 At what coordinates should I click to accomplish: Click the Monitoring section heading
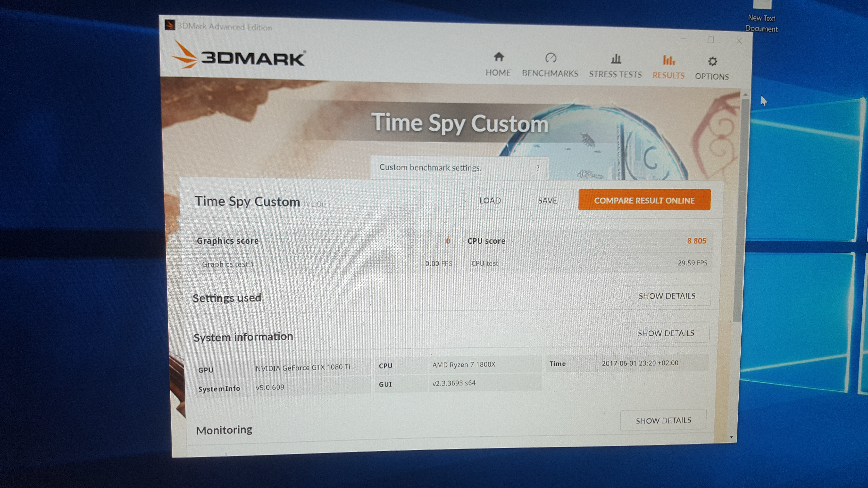click(x=224, y=430)
